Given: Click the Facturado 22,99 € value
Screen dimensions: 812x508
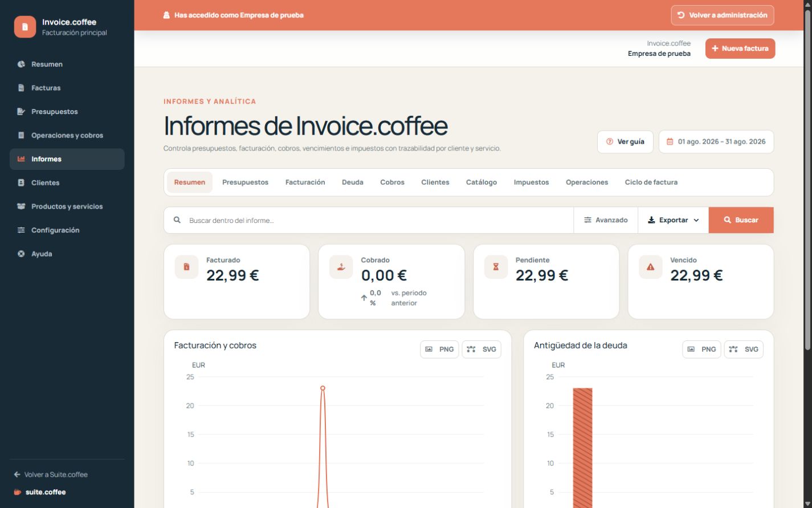Looking at the screenshot, I should point(232,275).
